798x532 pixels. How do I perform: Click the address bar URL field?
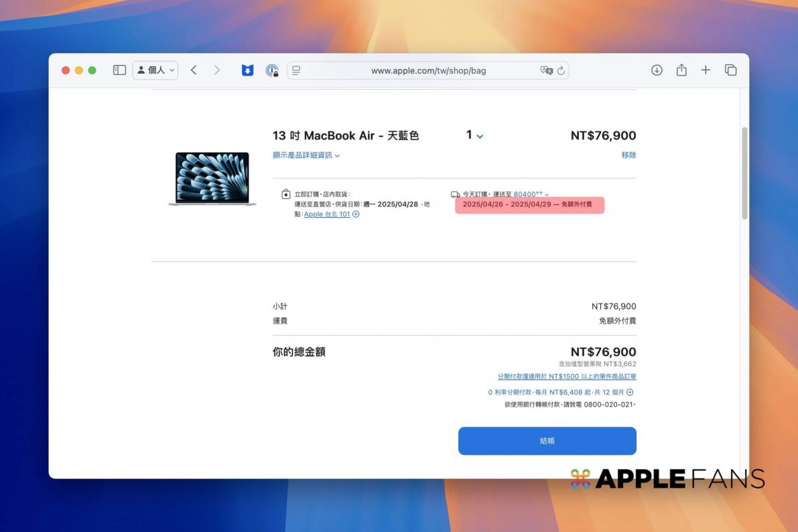[428, 70]
